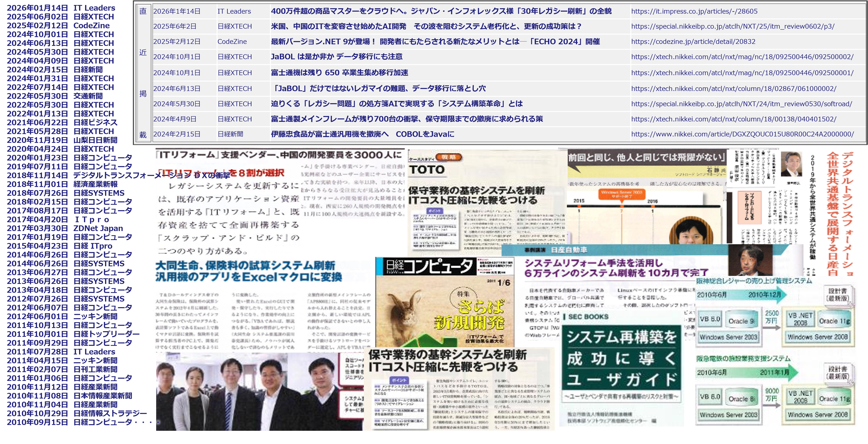Image resolution: width=868 pixels, height=444 pixels.
Task: Select the left list entry '2011年10月01日 日経トップリーダー'
Action: tap(73, 334)
